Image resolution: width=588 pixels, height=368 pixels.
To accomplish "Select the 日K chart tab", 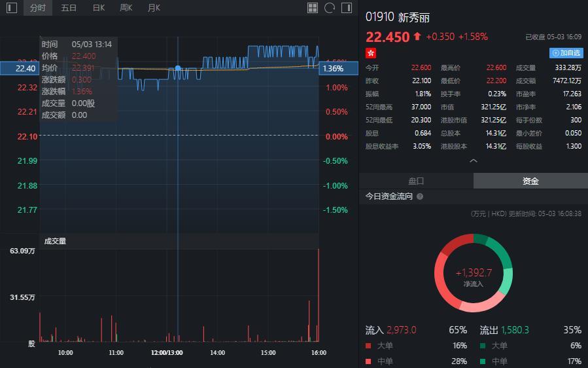I will coord(99,8).
